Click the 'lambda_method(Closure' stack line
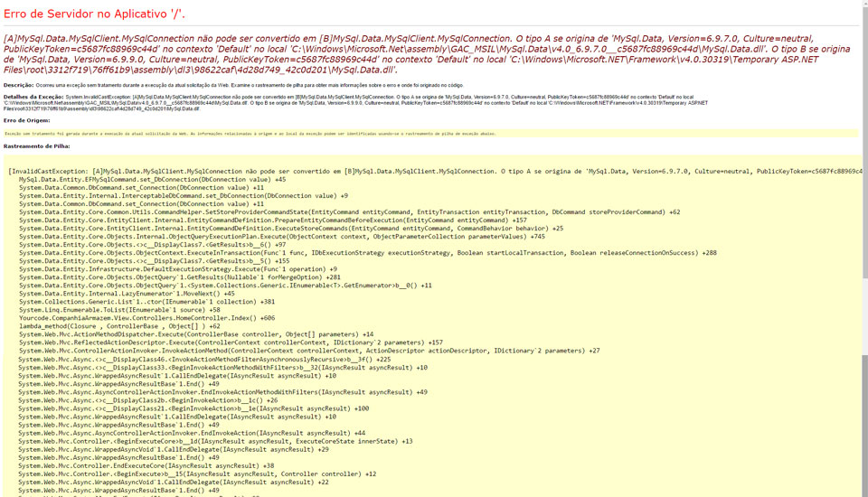868x497 pixels. pos(119,326)
